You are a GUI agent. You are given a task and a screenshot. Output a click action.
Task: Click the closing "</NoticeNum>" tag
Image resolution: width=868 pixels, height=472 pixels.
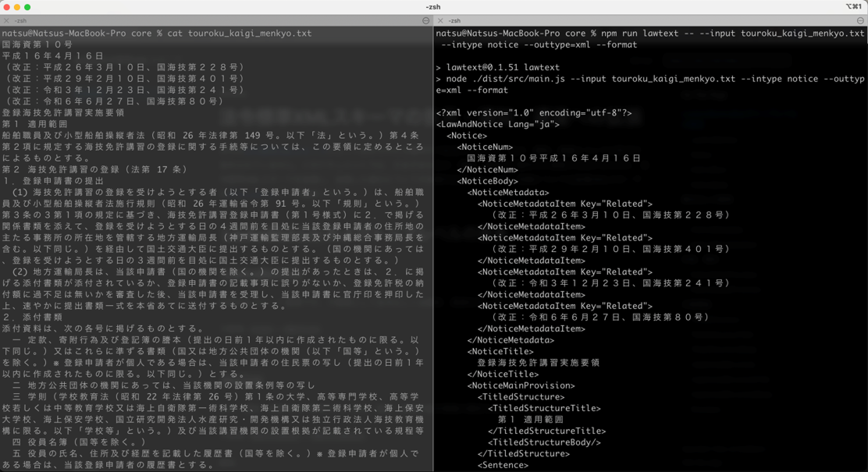click(x=488, y=169)
